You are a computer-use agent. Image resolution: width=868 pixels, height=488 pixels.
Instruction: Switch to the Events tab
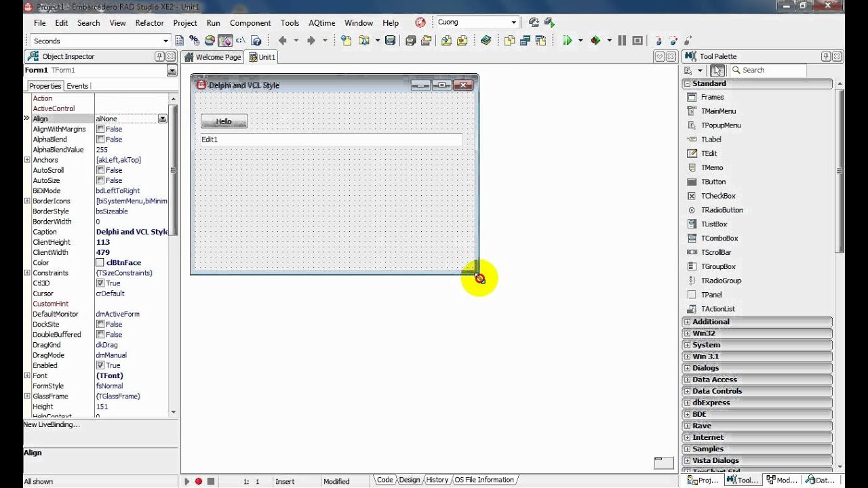click(x=77, y=86)
